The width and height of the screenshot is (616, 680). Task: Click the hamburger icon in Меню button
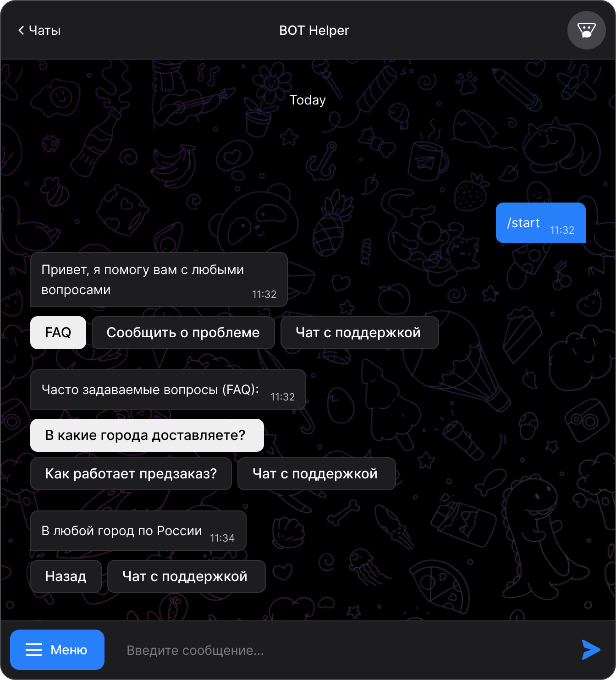coord(34,650)
